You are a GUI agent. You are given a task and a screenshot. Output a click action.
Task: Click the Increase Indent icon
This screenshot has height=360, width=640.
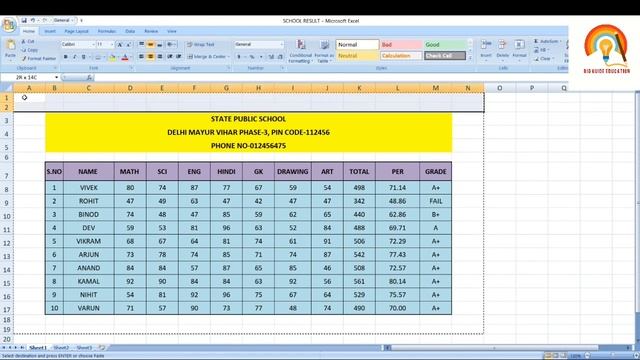click(179, 57)
